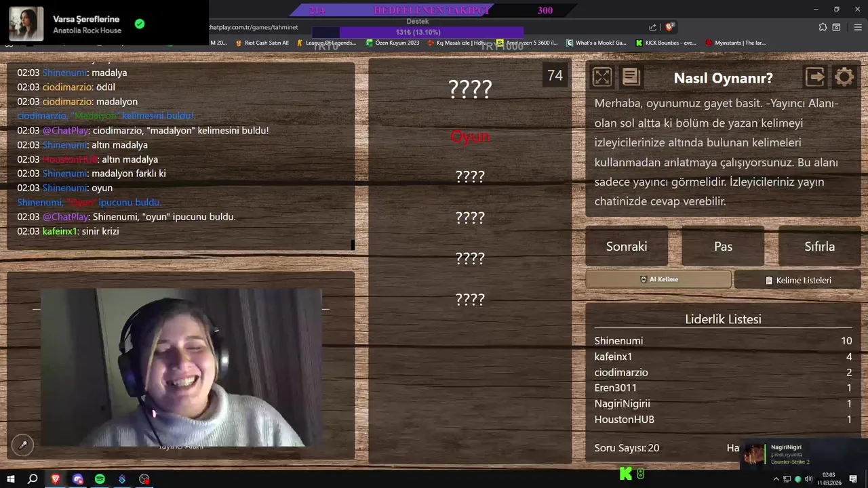Click the streamer webcam feed
Viewport: 868px width, 488px height.
[181, 368]
